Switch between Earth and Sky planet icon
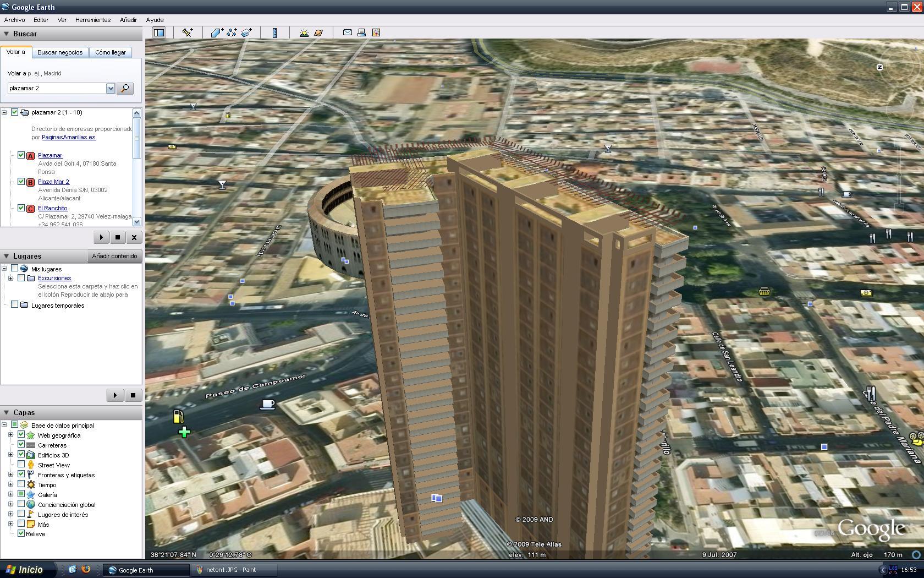This screenshot has width=924, height=578. point(318,33)
